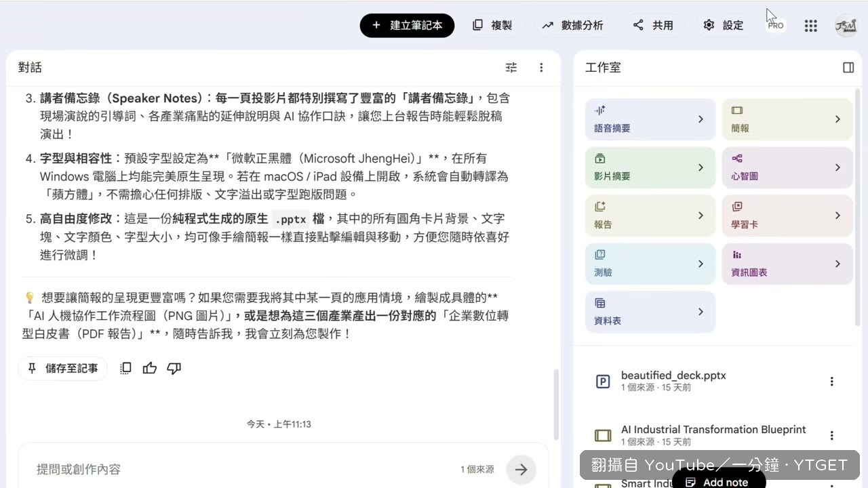The image size is (868, 488).
Task: Open 數據分析 analytics
Action: coord(572,25)
